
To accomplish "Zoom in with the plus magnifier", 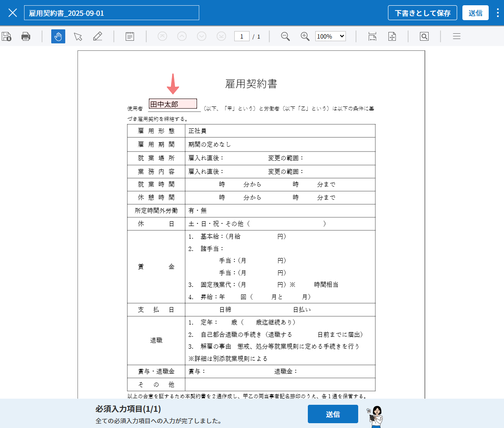I will pos(305,36).
